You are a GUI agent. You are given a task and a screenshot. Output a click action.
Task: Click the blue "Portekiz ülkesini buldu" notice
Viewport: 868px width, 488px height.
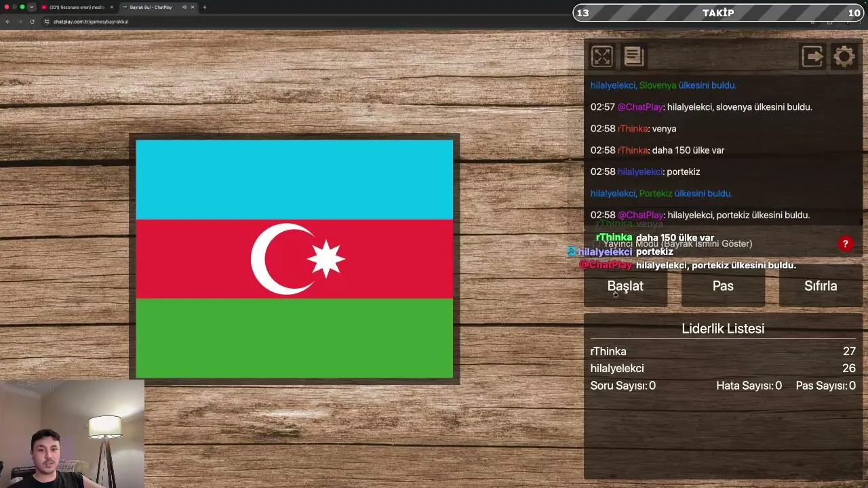click(661, 194)
